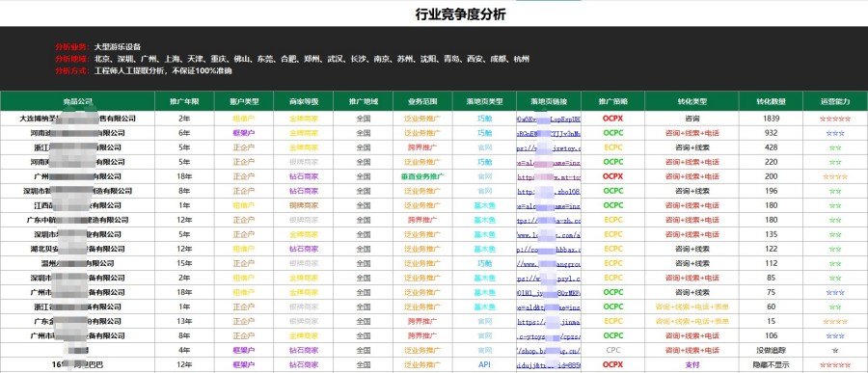Click the 行业竞争度分析 title
The height and width of the screenshot is (373, 868).
point(461,14)
